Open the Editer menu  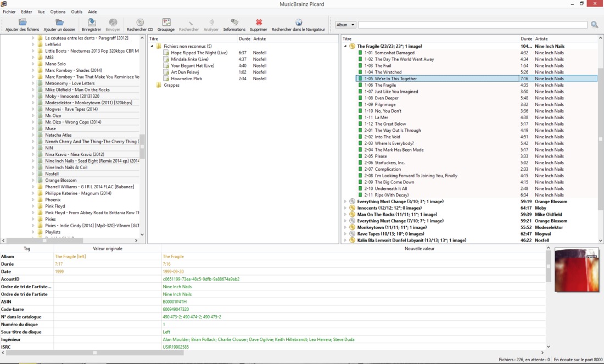26,12
